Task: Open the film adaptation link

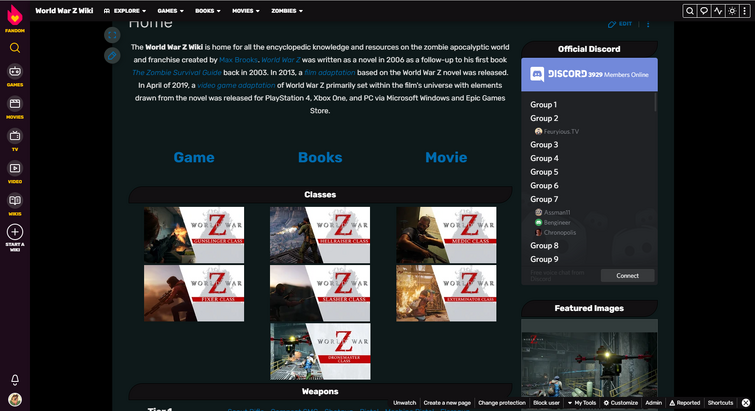Action: click(x=330, y=73)
